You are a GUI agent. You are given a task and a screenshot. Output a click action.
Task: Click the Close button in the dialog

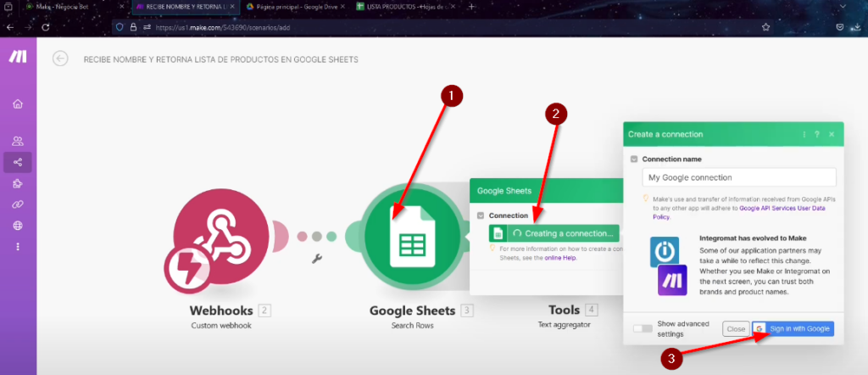pyautogui.click(x=736, y=329)
